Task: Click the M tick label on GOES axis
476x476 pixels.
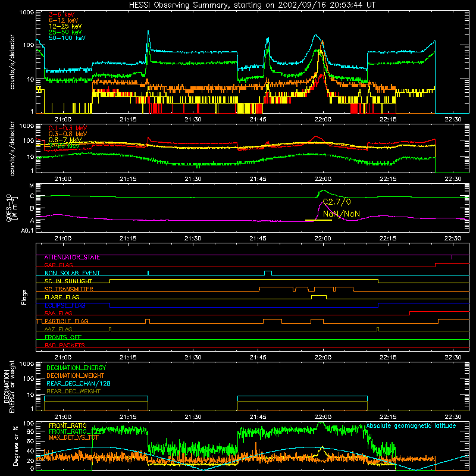Action: [x=32, y=186]
